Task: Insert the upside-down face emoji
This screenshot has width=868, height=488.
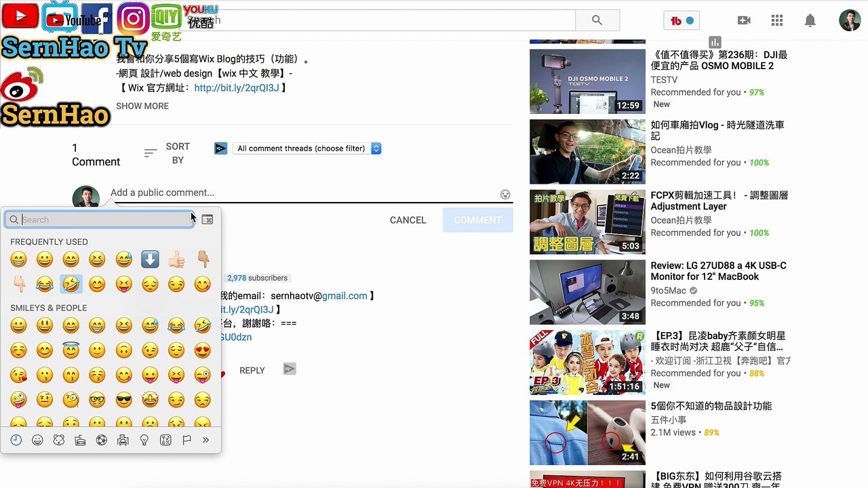Action: [123, 350]
